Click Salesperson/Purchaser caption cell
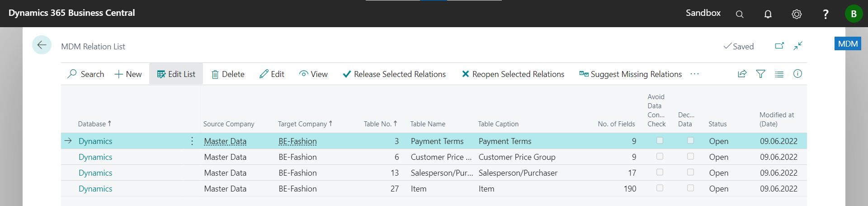Viewport: 868px width, 206px height. click(x=518, y=173)
